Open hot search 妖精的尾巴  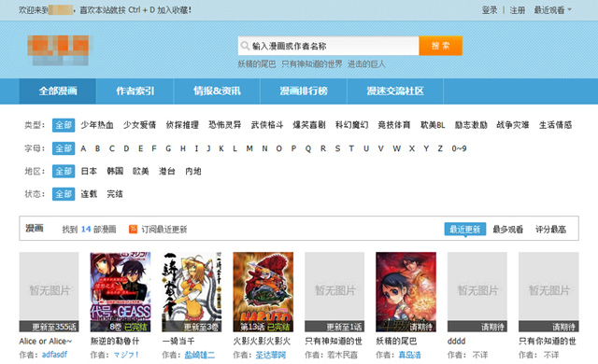[x=257, y=64]
